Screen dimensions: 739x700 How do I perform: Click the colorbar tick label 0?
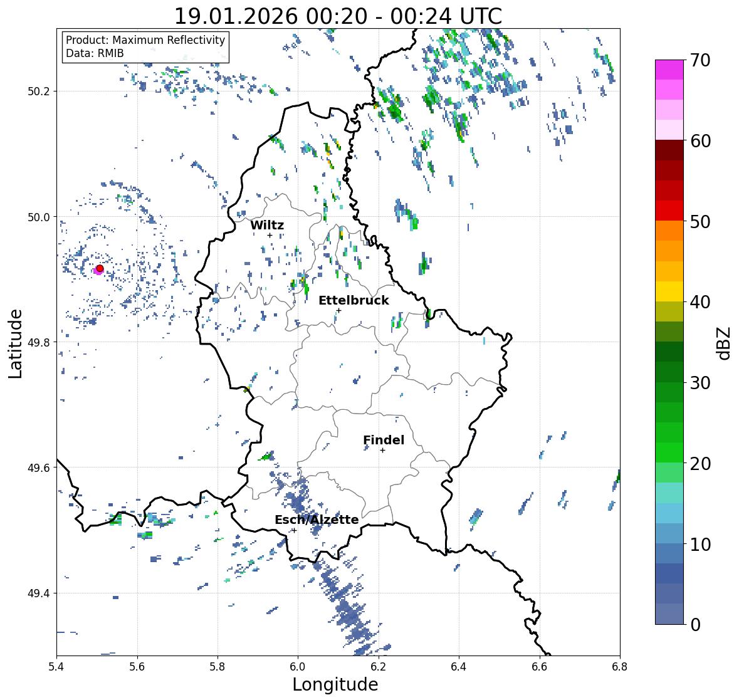[x=695, y=625]
